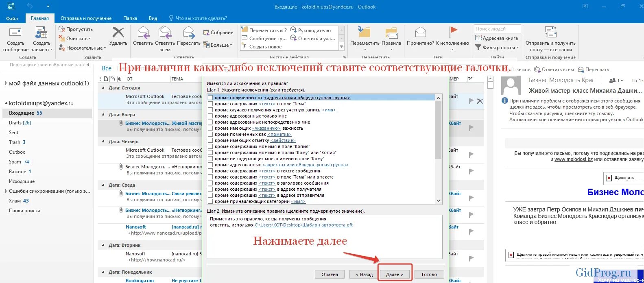The width and height of the screenshot is (644, 283).
Task: Click the Meeting (Собрание) icon
Action: pyautogui.click(x=206, y=33)
